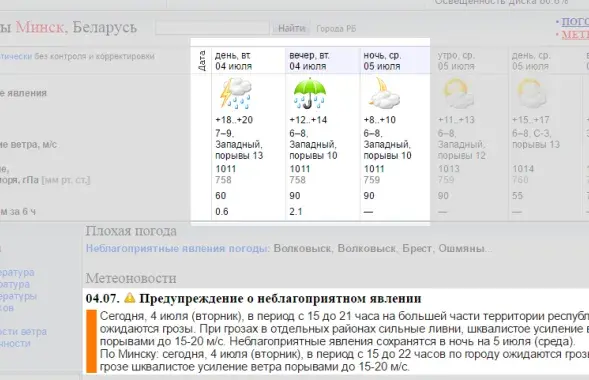The width and height of the screenshot is (589, 380).
Task: Click the yellow warning triangle icon
Action: point(130,298)
